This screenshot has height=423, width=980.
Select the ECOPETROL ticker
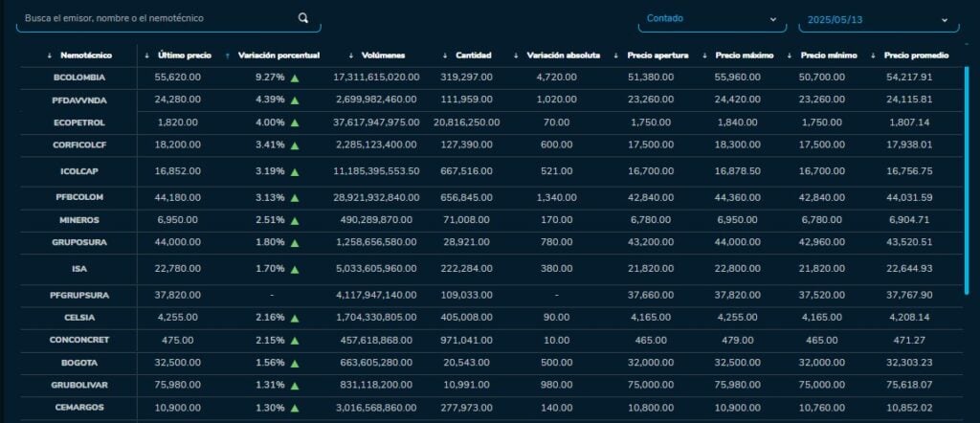tap(79, 122)
